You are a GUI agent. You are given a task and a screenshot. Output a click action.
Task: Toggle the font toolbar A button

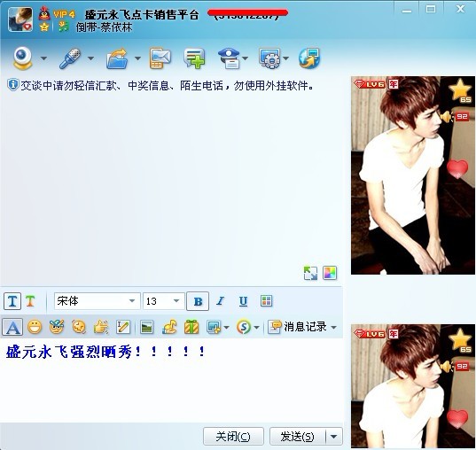(12, 327)
